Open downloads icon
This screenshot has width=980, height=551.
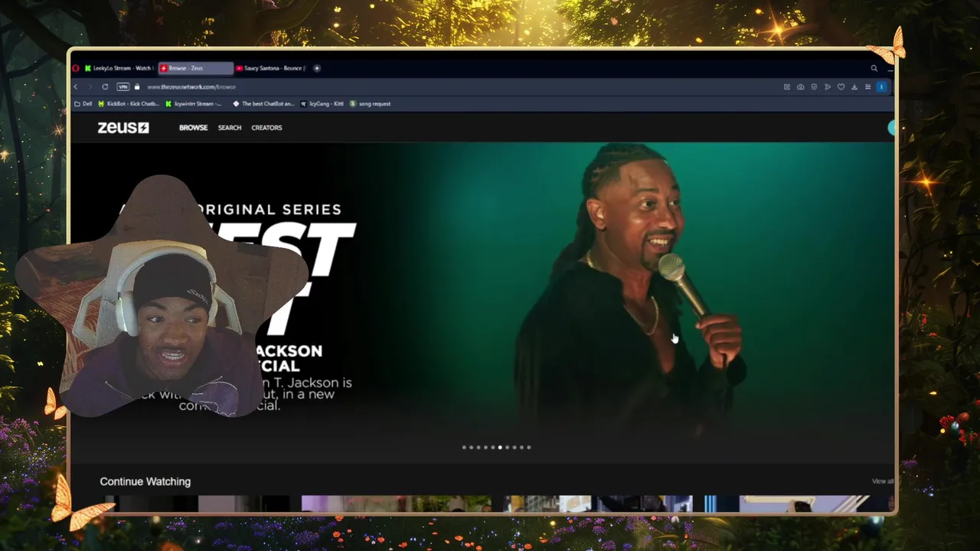pos(854,86)
